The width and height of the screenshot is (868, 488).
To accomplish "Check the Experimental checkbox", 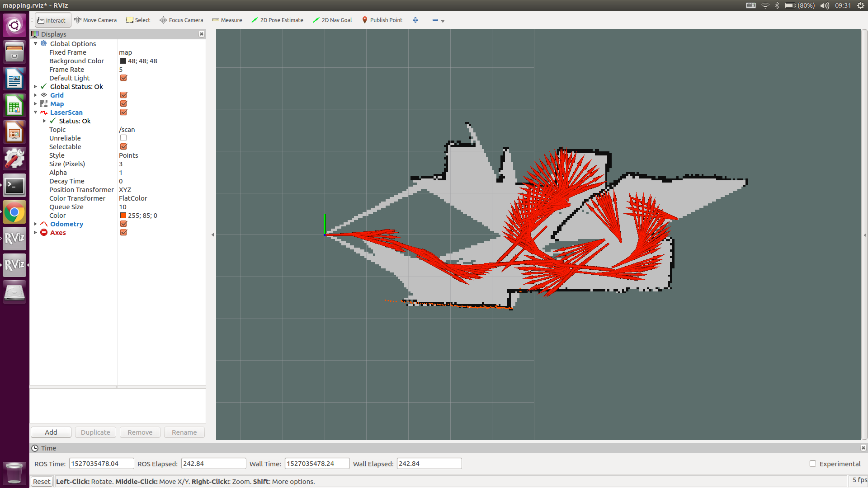I will pyautogui.click(x=813, y=464).
